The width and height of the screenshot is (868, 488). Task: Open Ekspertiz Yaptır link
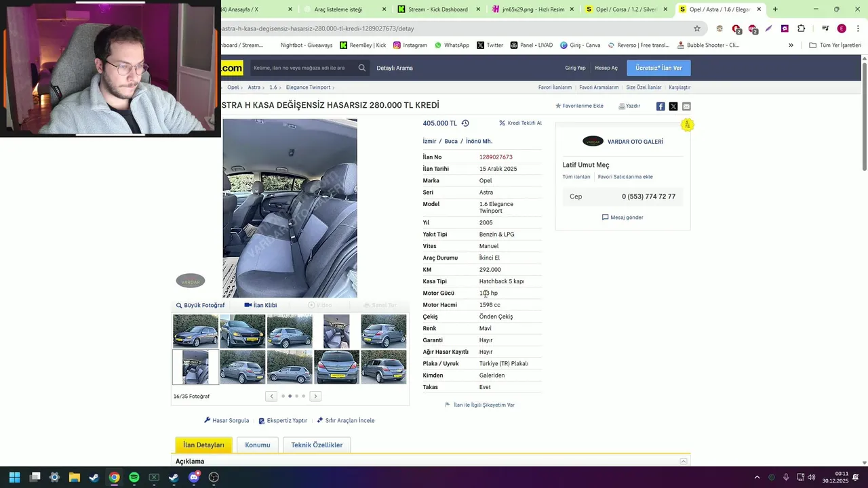pyautogui.click(x=283, y=420)
